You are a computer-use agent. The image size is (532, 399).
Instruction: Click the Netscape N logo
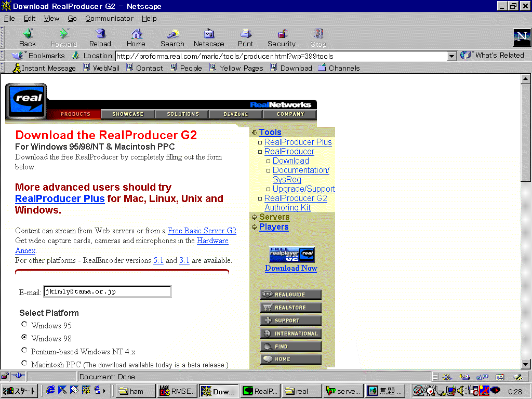click(522, 37)
